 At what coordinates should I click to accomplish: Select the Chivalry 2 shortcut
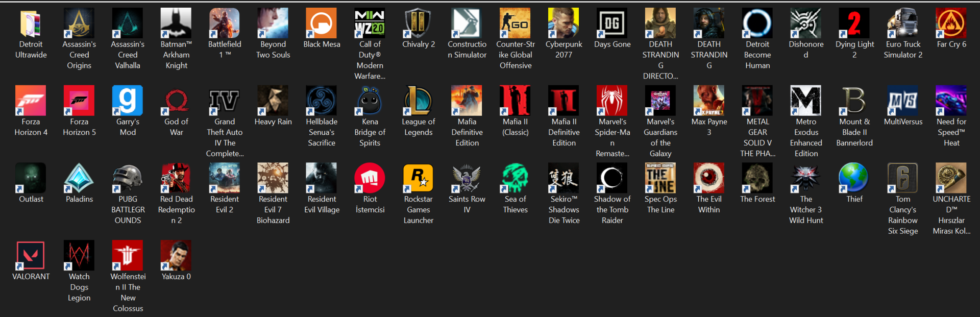point(419,23)
